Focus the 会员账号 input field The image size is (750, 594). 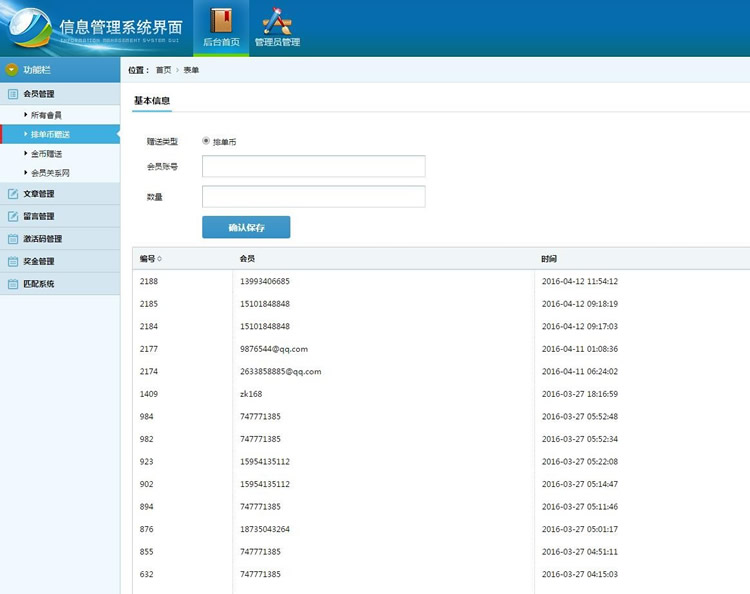point(313,166)
